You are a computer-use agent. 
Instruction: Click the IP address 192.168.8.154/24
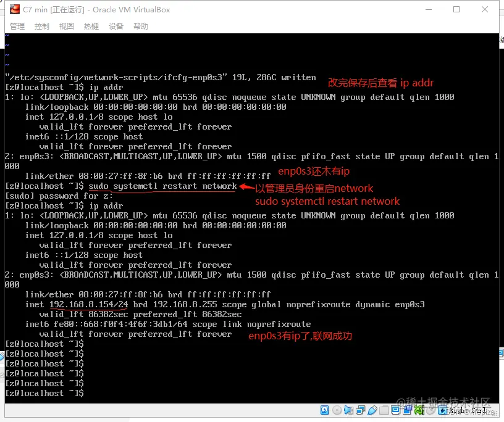pos(89,304)
